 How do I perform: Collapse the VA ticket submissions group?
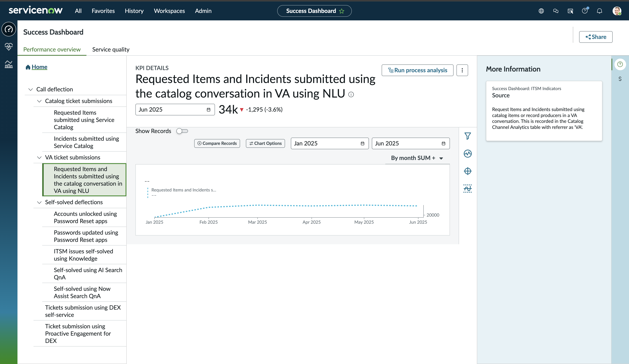coord(39,158)
